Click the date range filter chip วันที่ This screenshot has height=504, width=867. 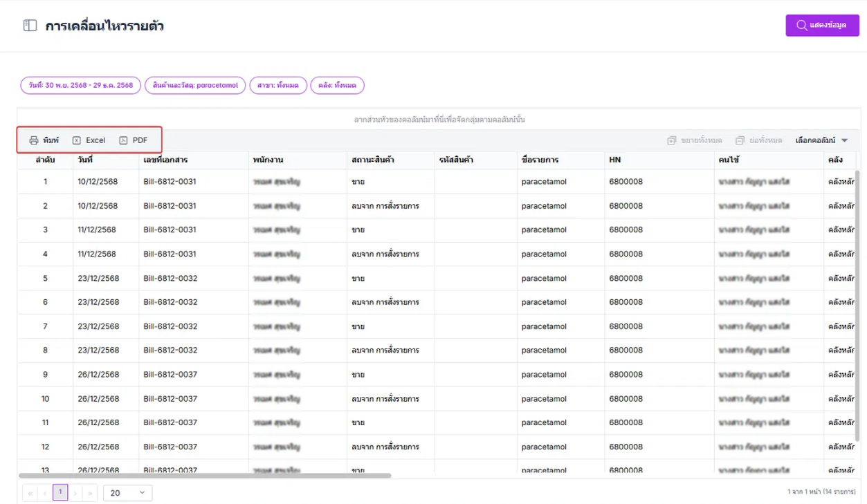pos(80,86)
